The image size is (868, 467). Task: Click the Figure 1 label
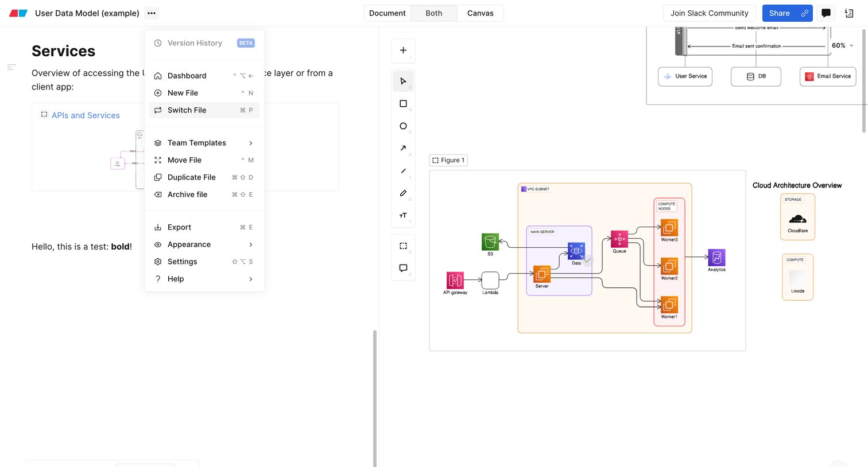[448, 160]
